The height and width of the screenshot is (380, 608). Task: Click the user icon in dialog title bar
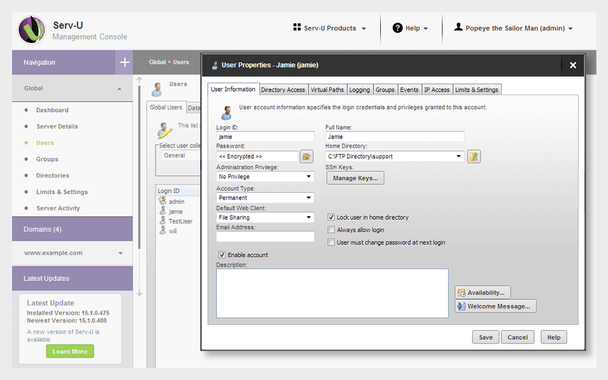(214, 65)
